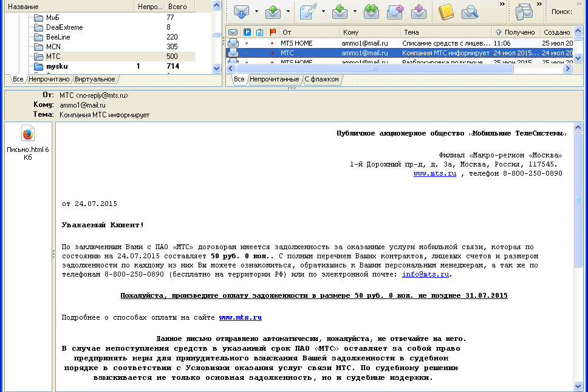Click the MCN folder icon
This screenshot has height=392, width=588.
[38, 47]
